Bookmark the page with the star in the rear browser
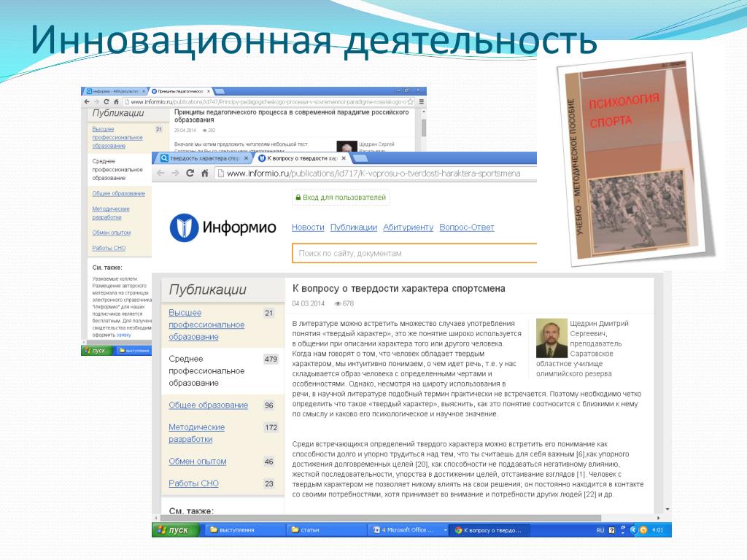747x560 pixels. pos(410,101)
